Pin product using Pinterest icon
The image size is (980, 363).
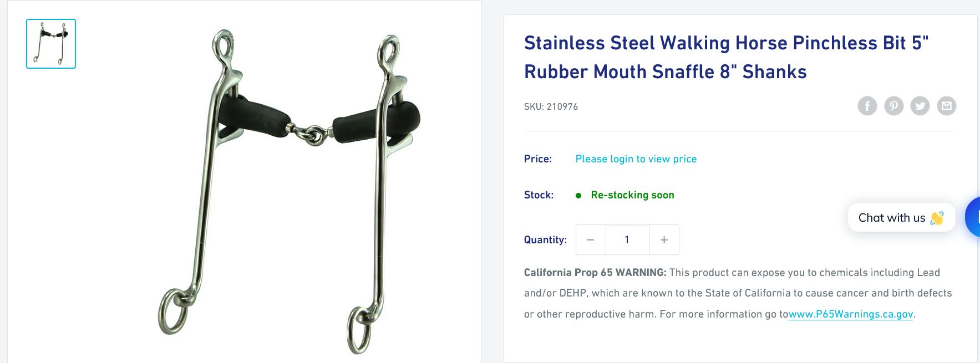893,106
